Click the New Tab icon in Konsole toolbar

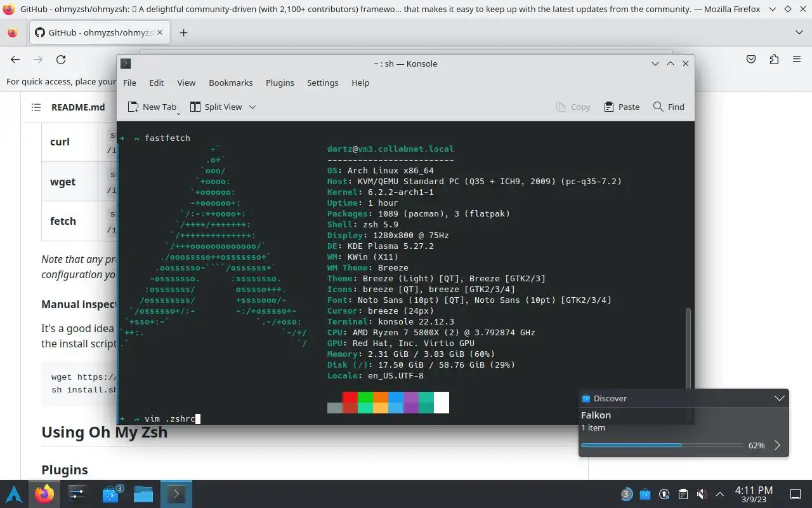[x=133, y=107]
